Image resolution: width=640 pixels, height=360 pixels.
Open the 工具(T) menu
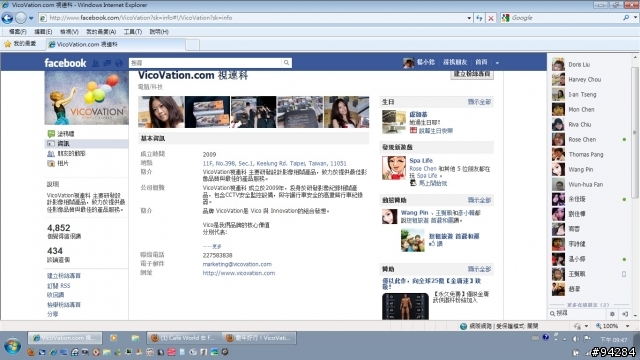click(x=133, y=31)
